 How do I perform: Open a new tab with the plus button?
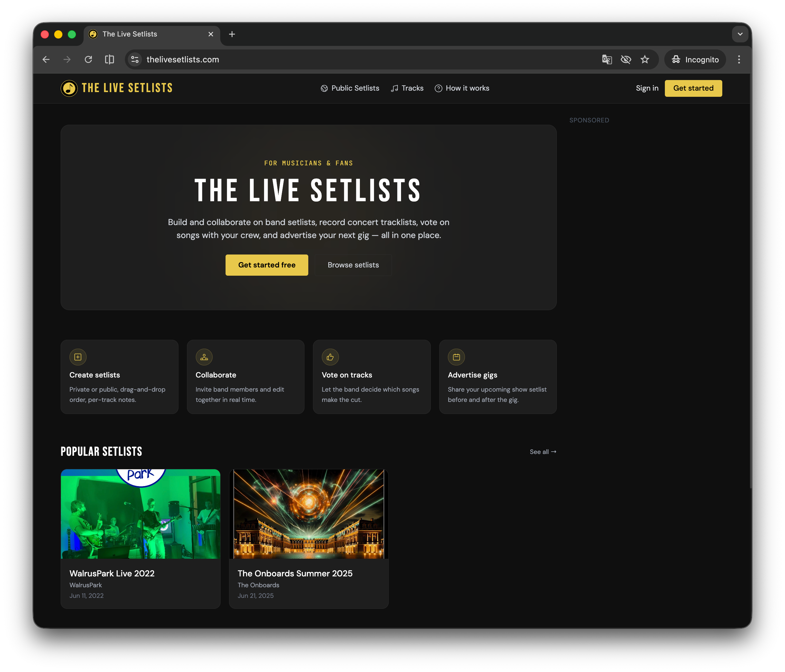(232, 34)
